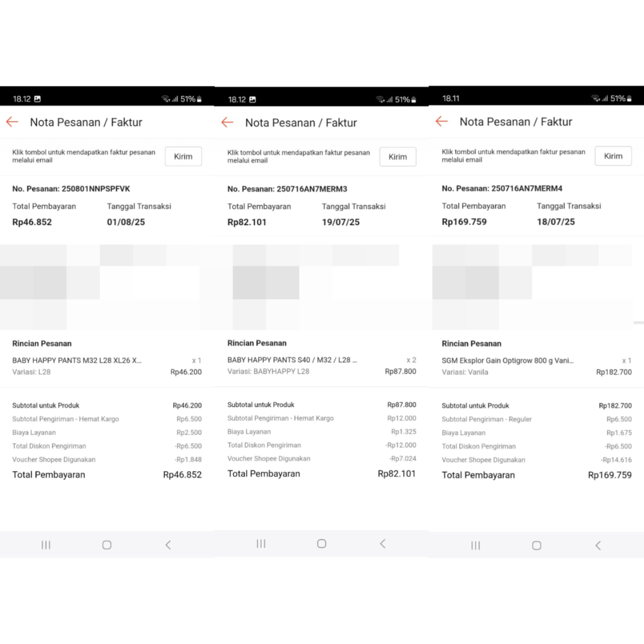The width and height of the screenshot is (644, 644).
Task: Open recent apps on the leftmost phone screen
Action: click(x=46, y=545)
